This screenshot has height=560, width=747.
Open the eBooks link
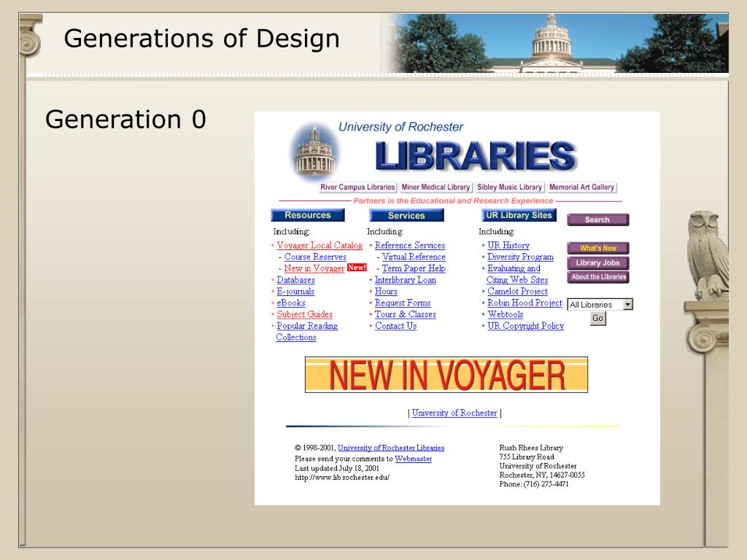pos(291,303)
